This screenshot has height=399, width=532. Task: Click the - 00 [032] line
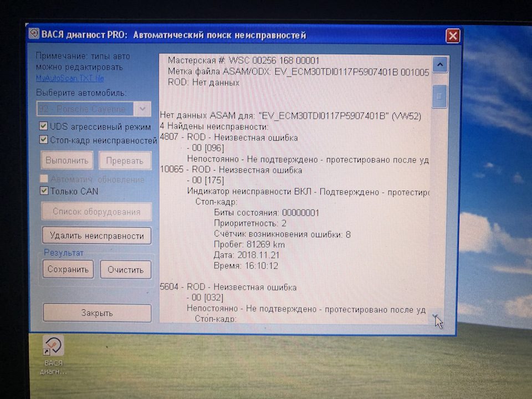[205, 298]
